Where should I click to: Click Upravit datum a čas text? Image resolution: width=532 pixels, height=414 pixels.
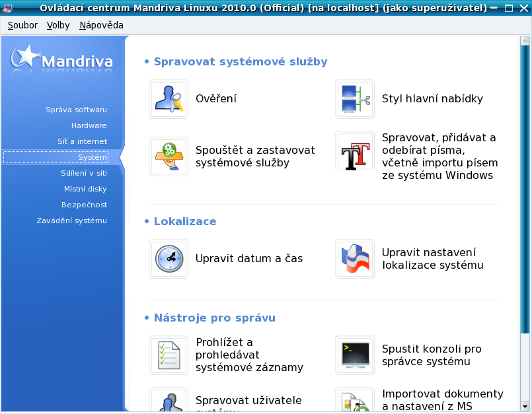click(249, 259)
